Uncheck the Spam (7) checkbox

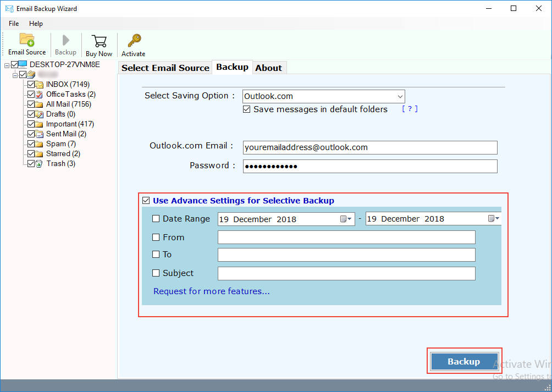pos(31,143)
